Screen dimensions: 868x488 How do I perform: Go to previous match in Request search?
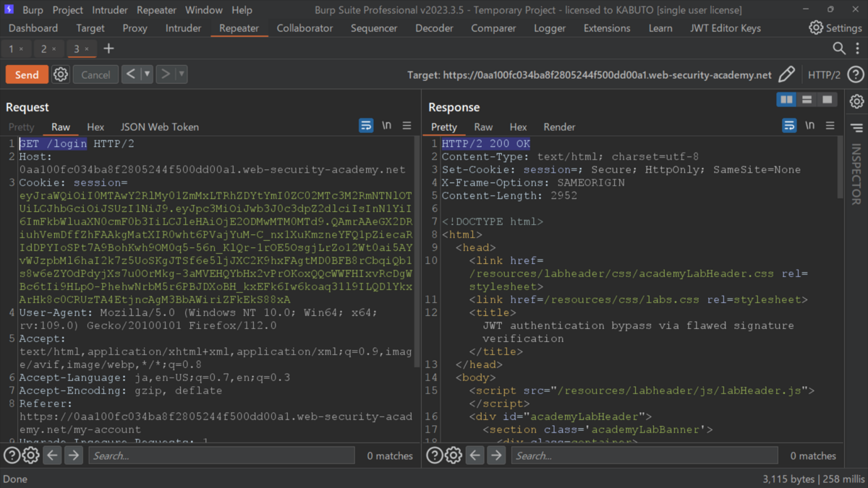pyautogui.click(x=52, y=455)
